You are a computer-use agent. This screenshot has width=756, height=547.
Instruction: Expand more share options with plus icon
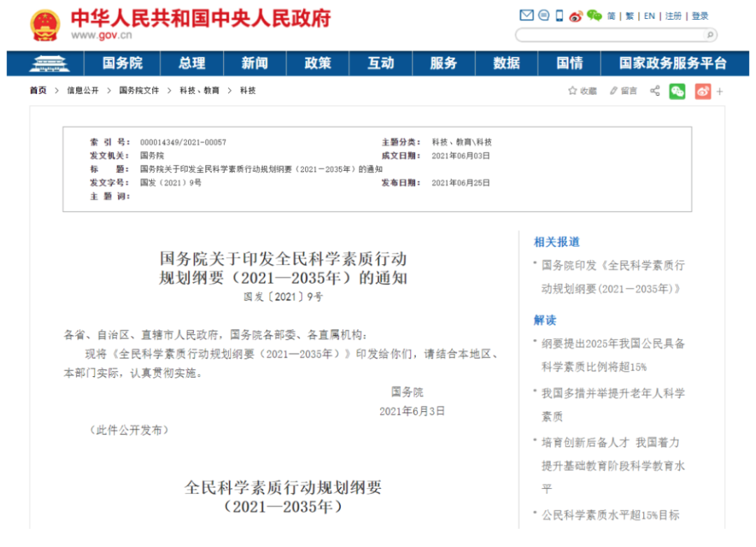[720, 91]
